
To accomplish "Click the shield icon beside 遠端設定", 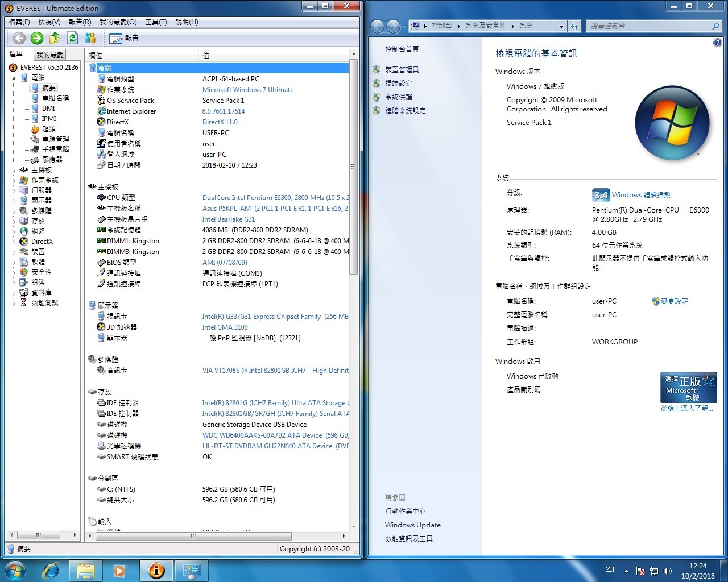I will coord(377,84).
